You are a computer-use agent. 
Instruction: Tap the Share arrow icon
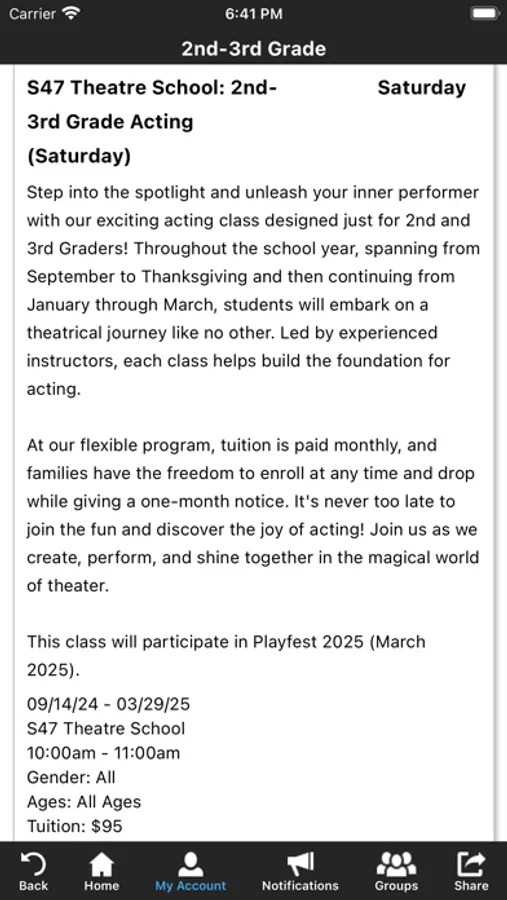(x=471, y=864)
